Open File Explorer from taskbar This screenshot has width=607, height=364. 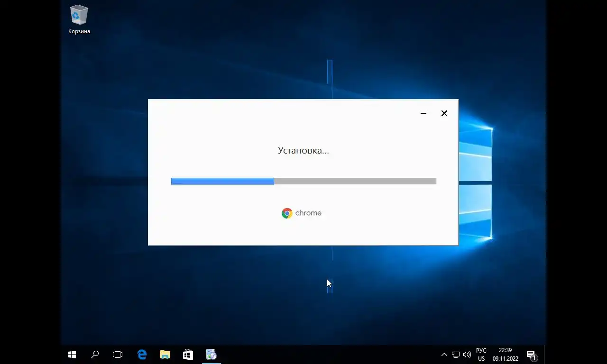[165, 355]
